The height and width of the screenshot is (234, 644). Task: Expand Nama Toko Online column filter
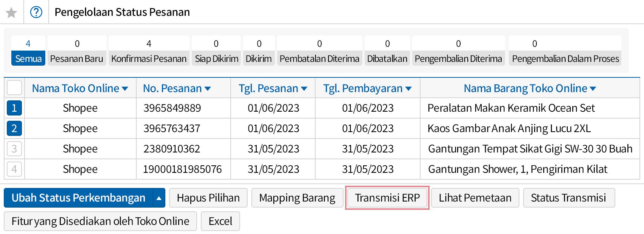click(x=125, y=89)
